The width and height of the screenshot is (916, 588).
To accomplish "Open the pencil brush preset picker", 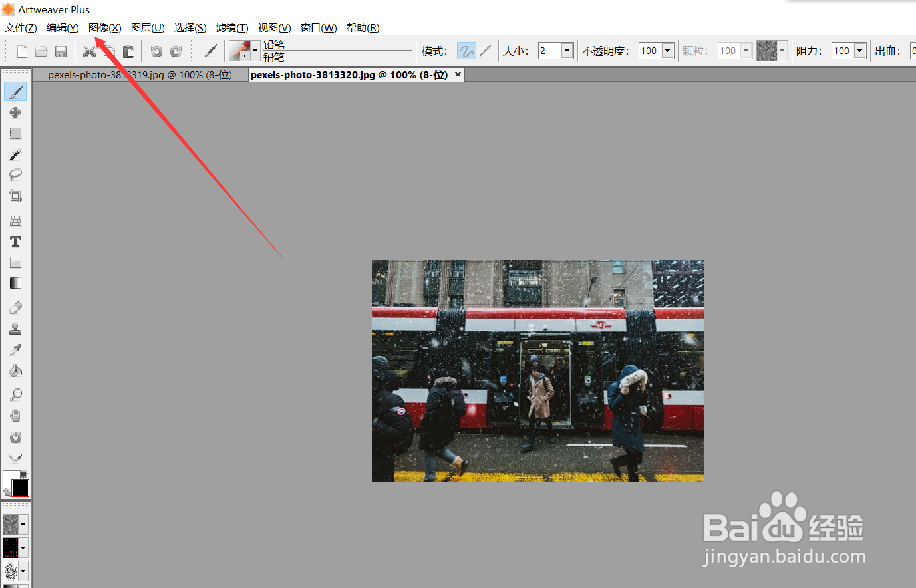I will [x=244, y=51].
